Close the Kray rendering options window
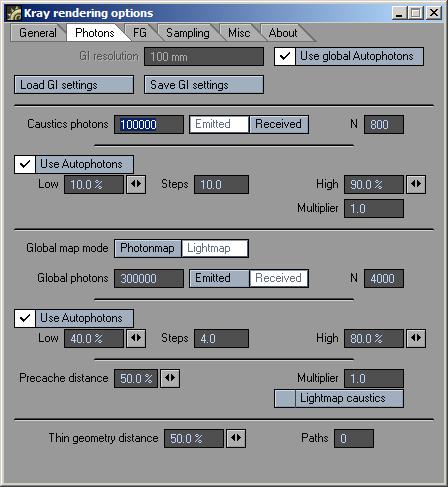The image size is (448, 487). coord(434,13)
